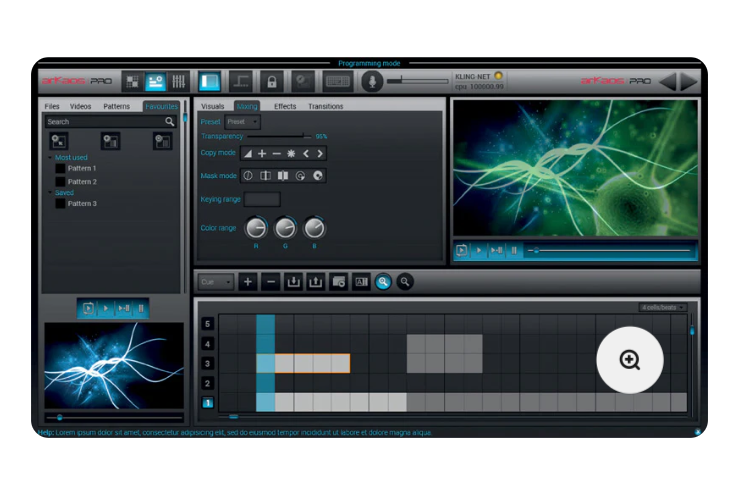The image size is (736, 484).
Task: Toggle the Pattern 2 checkbox
Action: (x=60, y=181)
